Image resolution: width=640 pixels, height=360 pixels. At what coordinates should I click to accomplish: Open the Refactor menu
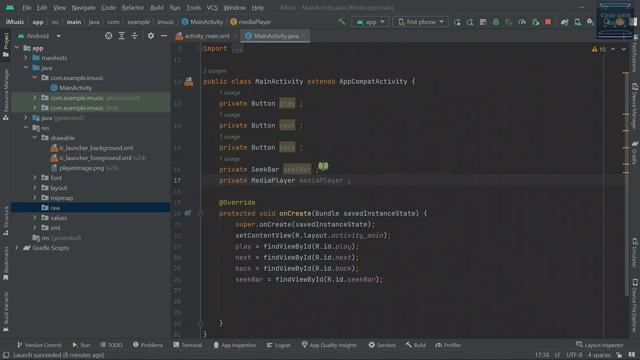point(133,8)
